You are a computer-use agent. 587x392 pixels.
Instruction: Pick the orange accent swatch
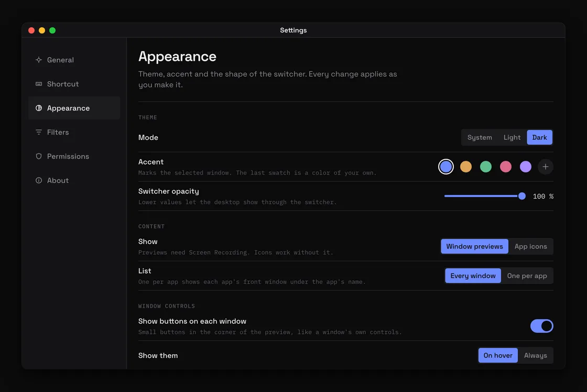[466, 167]
